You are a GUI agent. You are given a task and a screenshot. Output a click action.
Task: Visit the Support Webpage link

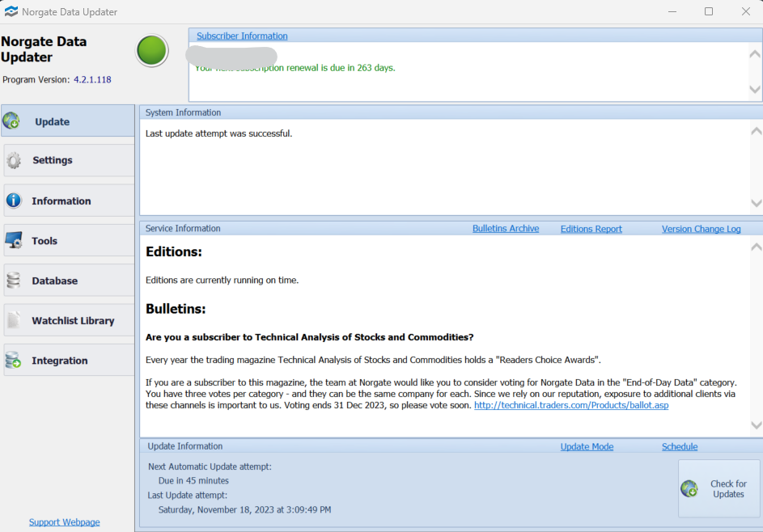(64, 521)
